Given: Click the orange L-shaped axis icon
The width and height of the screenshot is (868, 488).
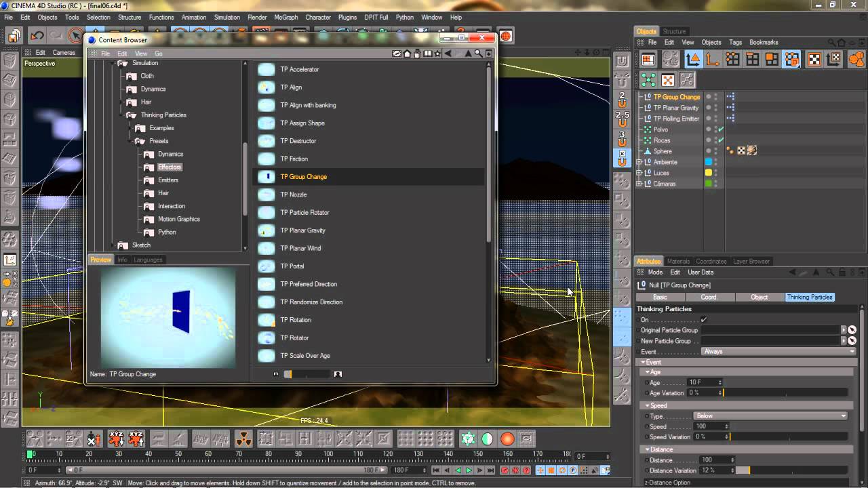Looking at the screenshot, I should pos(712,60).
